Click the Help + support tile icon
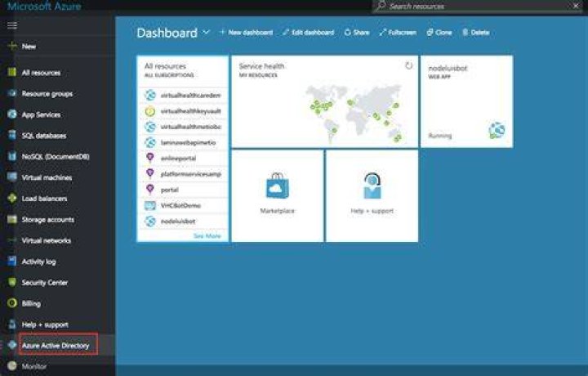Screen dimensions: 588x376 [x=372, y=186]
